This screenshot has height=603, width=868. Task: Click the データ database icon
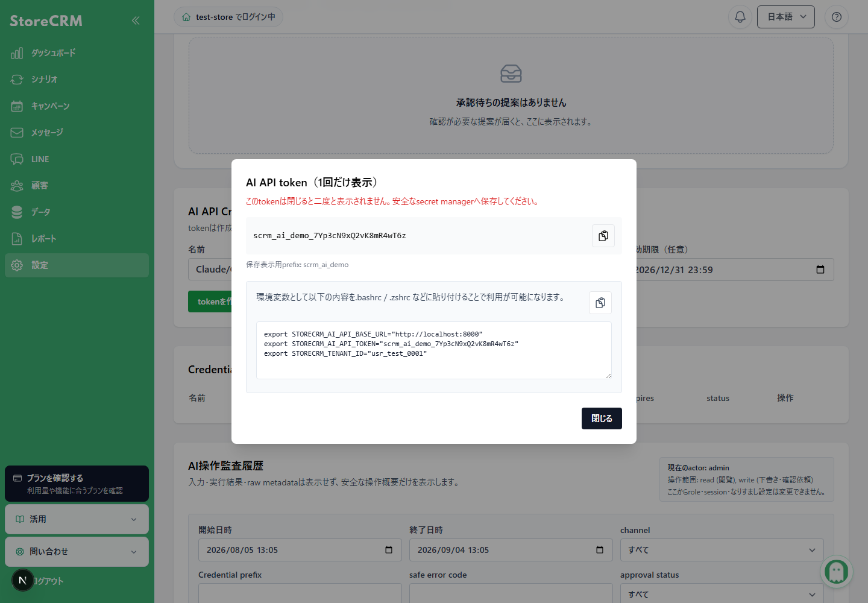click(x=17, y=212)
